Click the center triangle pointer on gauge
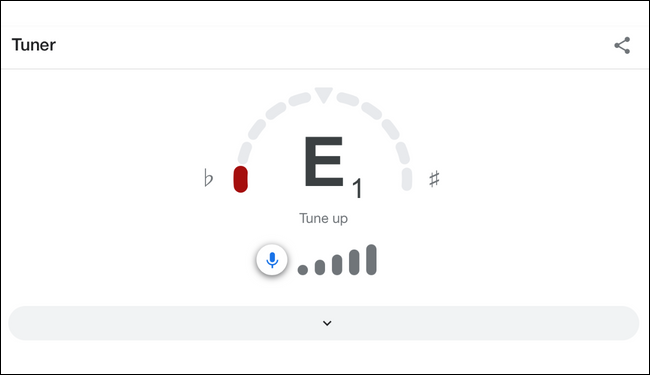The image size is (650, 375). [x=323, y=95]
